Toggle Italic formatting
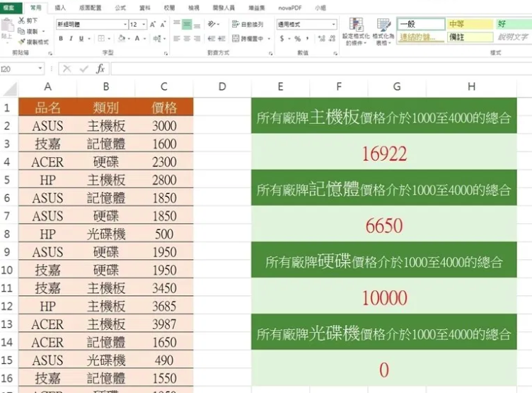 pos(71,38)
